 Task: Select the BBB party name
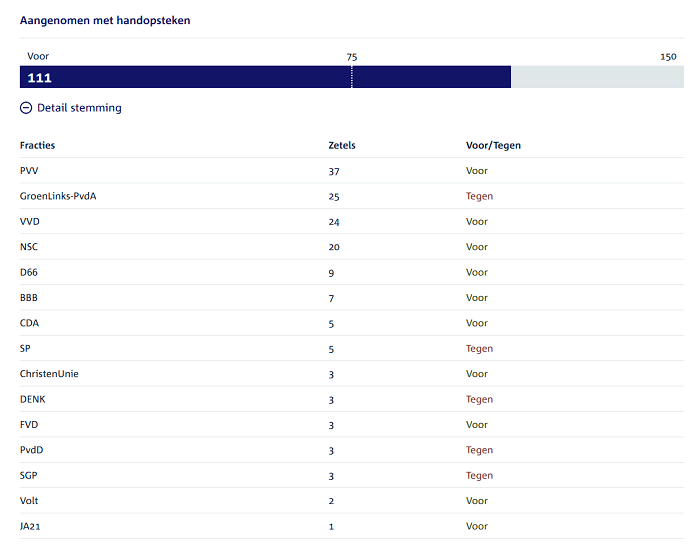pos(29,298)
